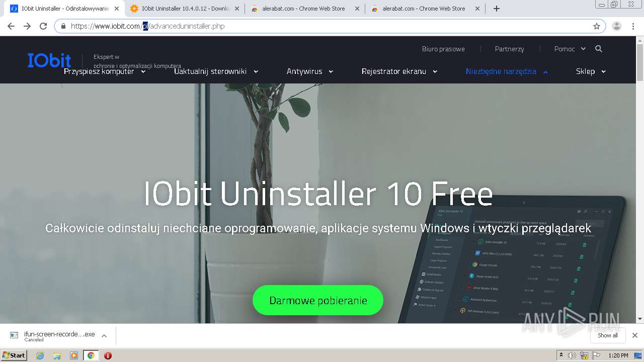Close the second alerabat.com Chrome Web Store tab

coord(477,9)
